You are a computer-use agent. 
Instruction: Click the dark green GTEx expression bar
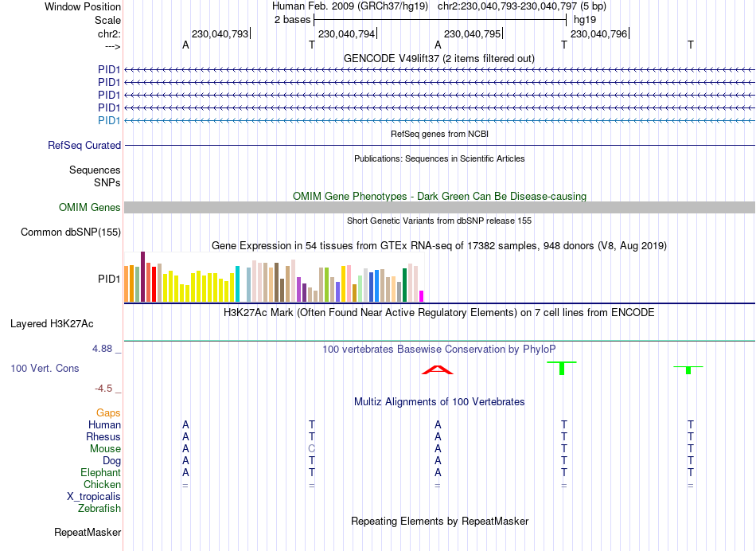tap(404, 285)
